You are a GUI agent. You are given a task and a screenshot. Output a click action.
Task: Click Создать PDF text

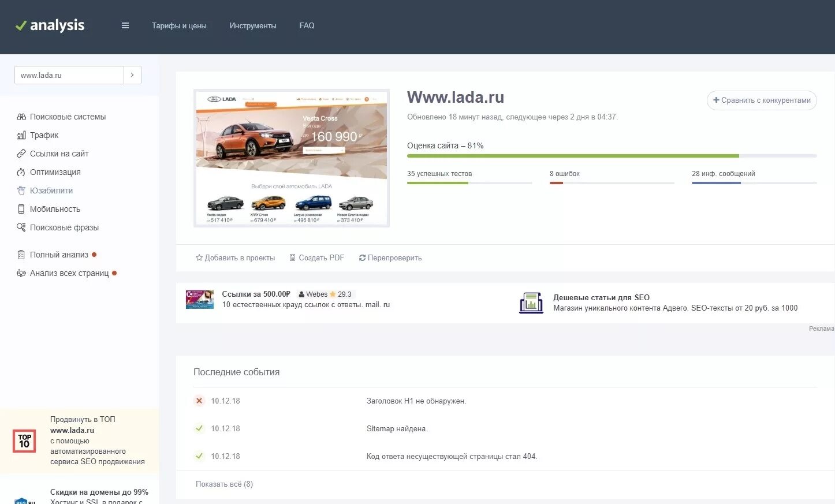pos(322,258)
